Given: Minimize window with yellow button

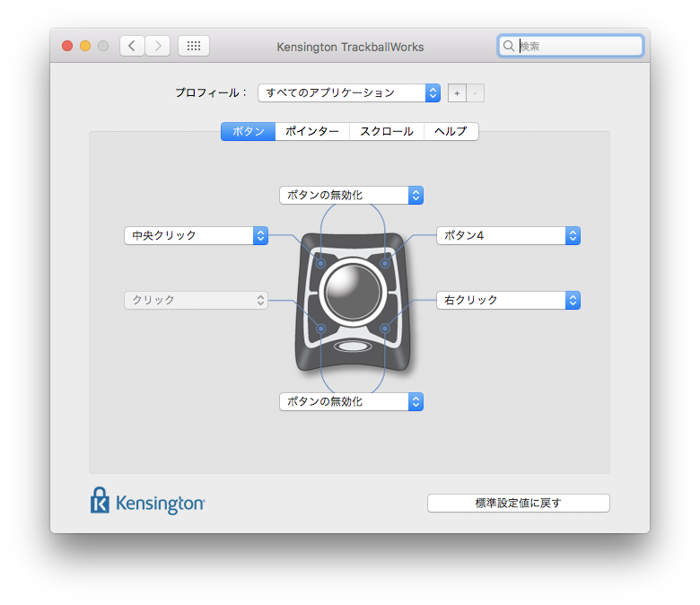Looking at the screenshot, I should pos(85,46).
